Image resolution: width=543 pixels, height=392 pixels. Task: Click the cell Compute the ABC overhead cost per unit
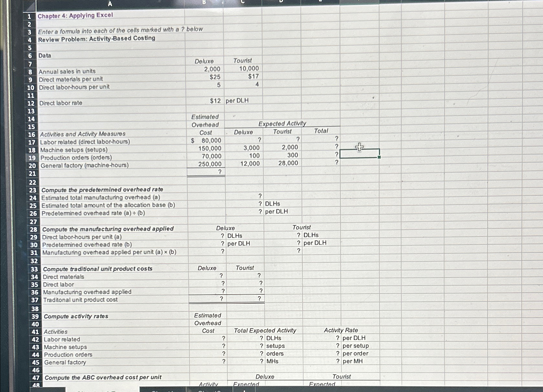coord(103,377)
